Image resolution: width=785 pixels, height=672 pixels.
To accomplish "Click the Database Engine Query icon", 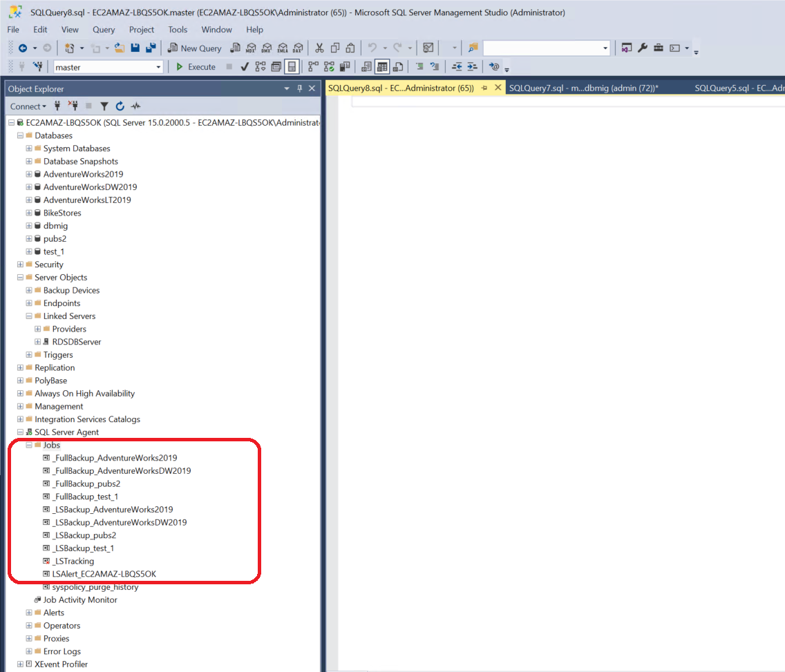I will [x=236, y=48].
